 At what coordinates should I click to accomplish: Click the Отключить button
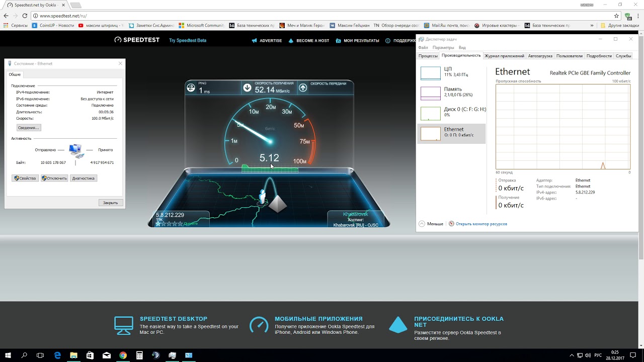(x=54, y=178)
